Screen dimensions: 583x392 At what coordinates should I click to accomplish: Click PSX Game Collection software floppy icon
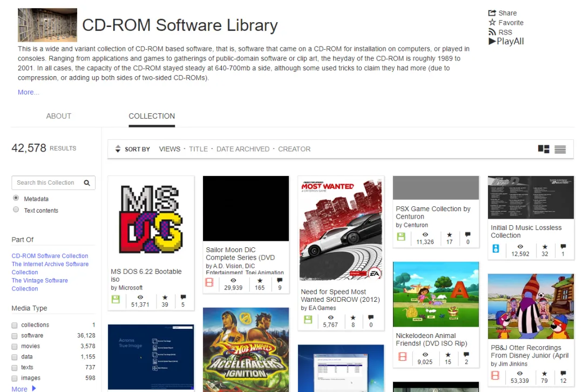401,236
